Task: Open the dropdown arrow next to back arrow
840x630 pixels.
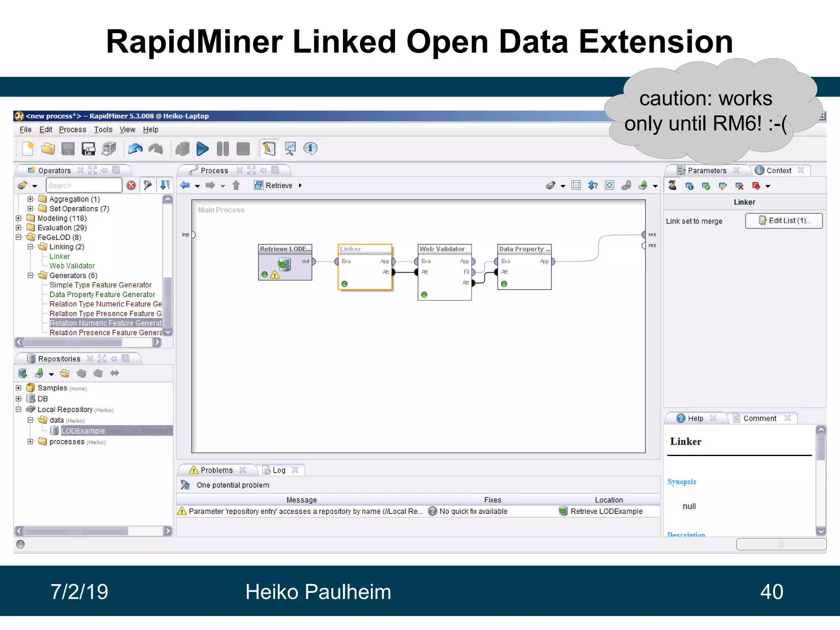Action: coord(197,186)
